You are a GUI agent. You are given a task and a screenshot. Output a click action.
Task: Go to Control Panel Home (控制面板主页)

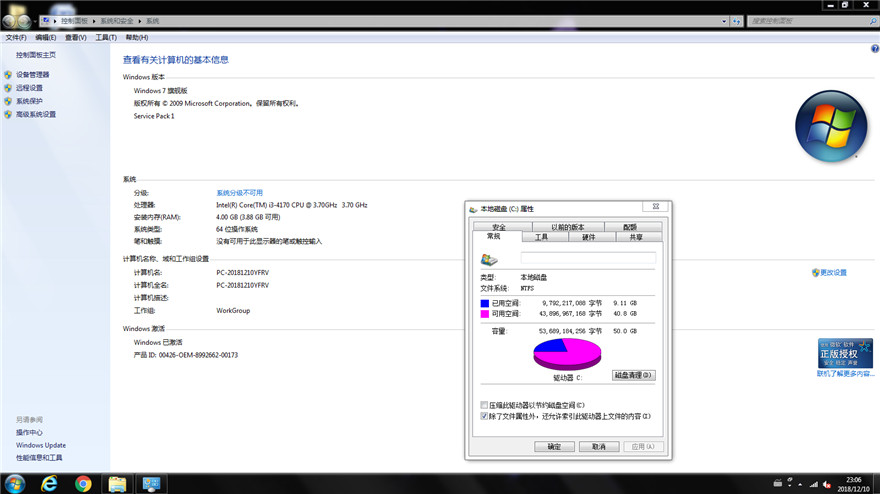36,55
